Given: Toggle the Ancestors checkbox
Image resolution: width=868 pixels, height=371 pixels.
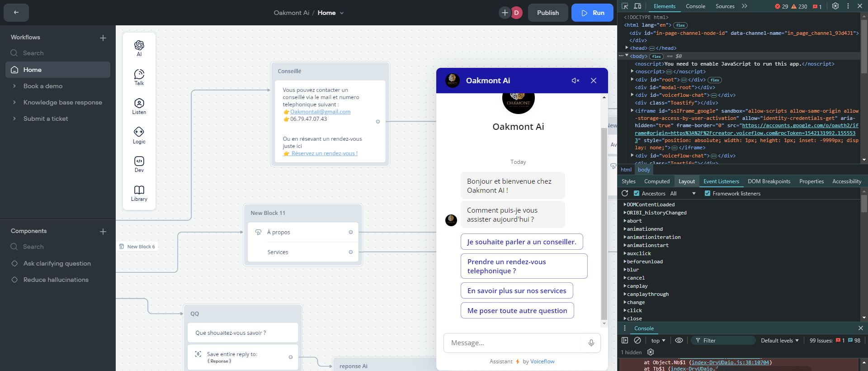Looking at the screenshot, I should click(x=637, y=194).
